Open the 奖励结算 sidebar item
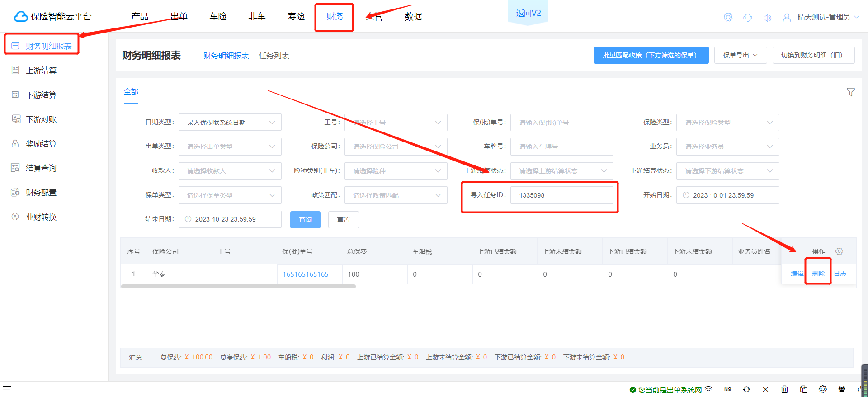This screenshot has width=868, height=397. click(x=42, y=143)
